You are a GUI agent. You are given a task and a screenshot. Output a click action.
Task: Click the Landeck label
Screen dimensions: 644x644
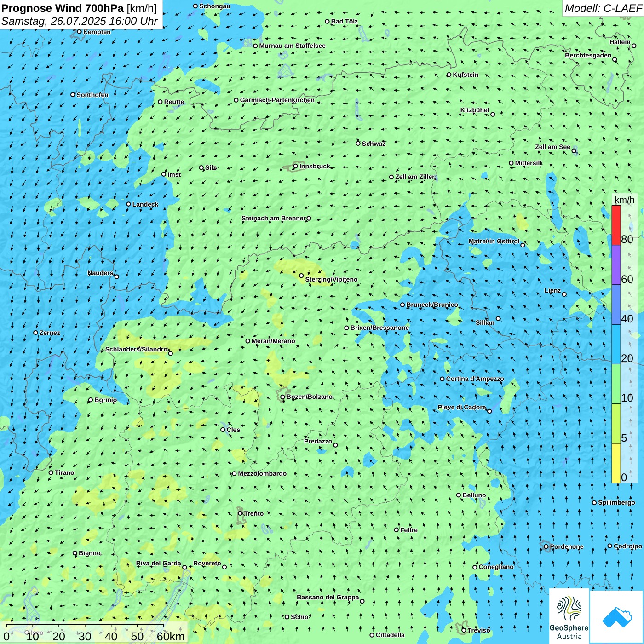click(145, 204)
